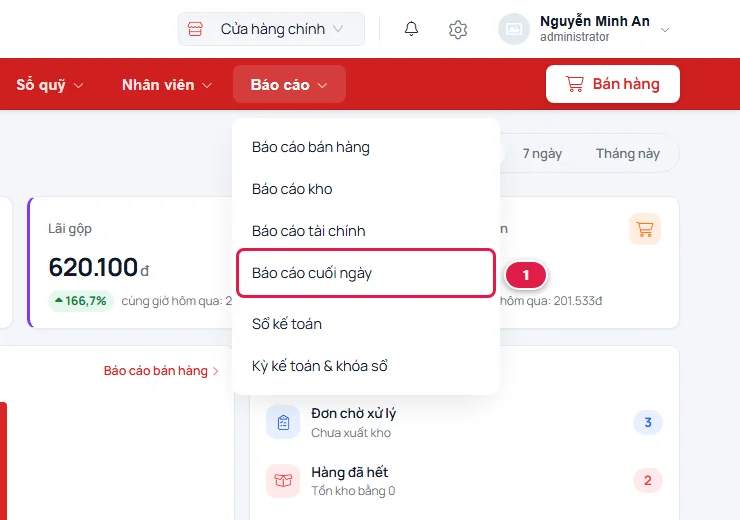Click the badge 3 for pending orders
Screen dimensions: 740x520
click(x=648, y=422)
